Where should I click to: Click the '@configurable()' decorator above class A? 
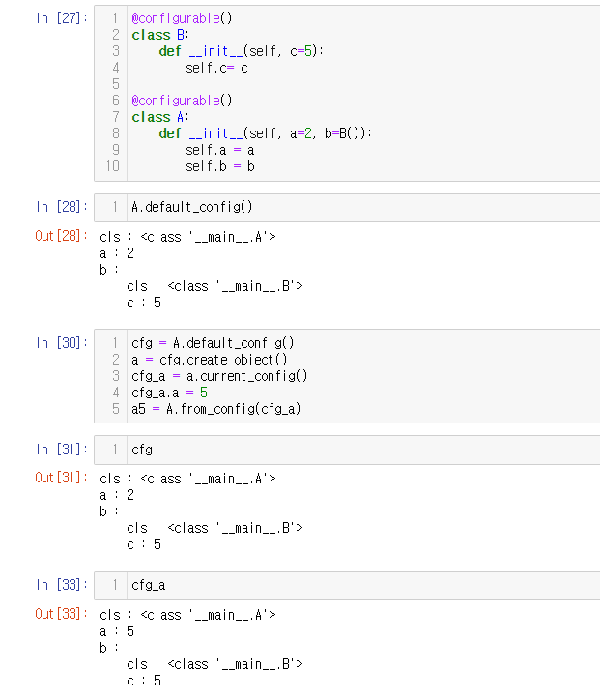[182, 101]
